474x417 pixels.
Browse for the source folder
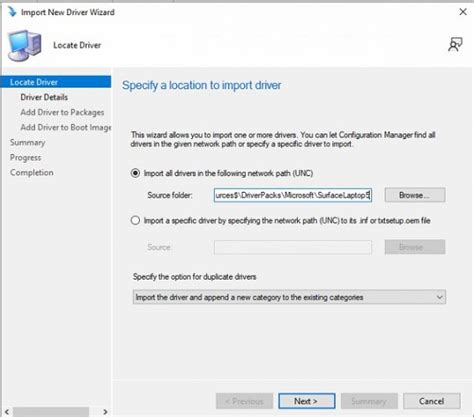tap(415, 195)
